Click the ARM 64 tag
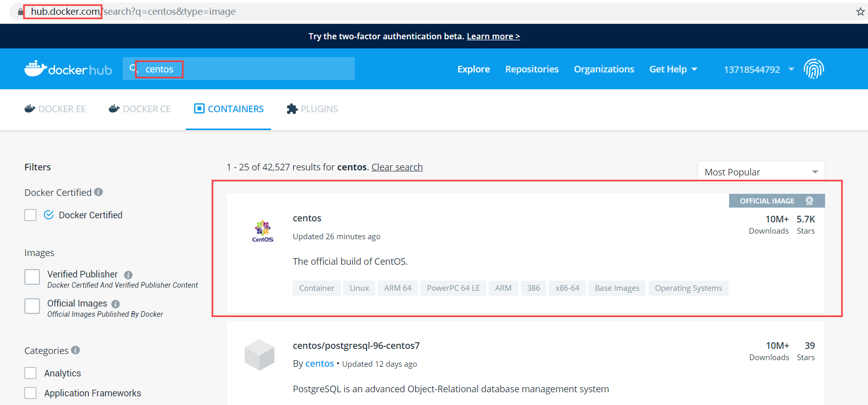The image size is (868, 405). (398, 288)
